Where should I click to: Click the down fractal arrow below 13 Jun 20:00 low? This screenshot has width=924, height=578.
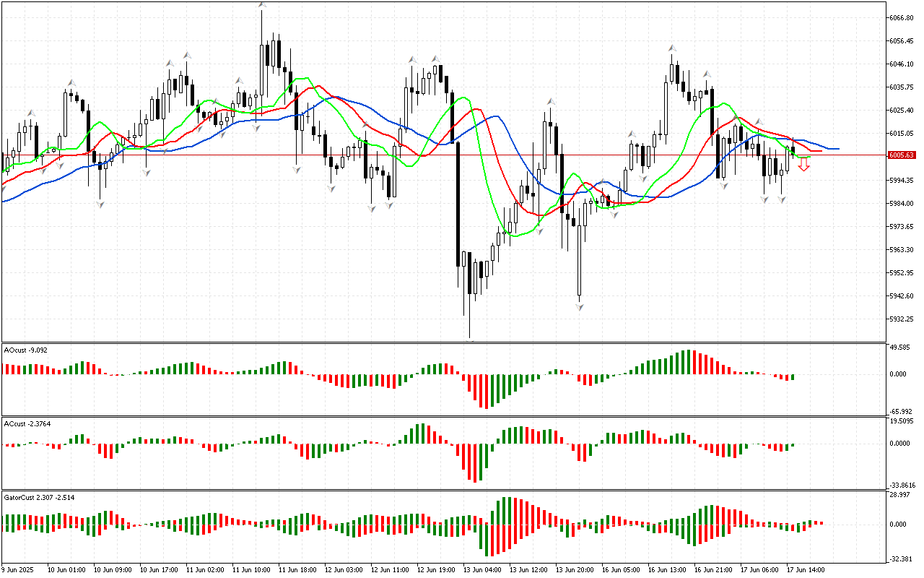coord(579,306)
